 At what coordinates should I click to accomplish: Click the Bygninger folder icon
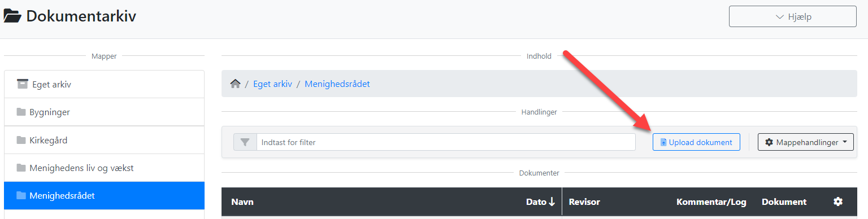pyautogui.click(x=21, y=112)
